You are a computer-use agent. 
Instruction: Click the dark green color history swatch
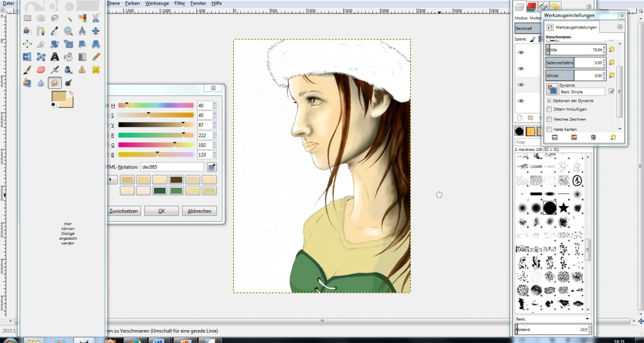click(159, 190)
